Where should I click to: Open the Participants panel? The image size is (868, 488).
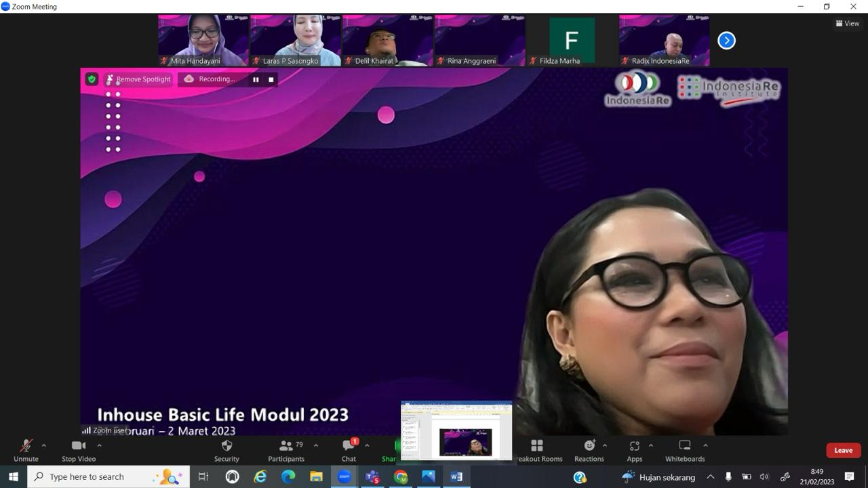pos(286,451)
